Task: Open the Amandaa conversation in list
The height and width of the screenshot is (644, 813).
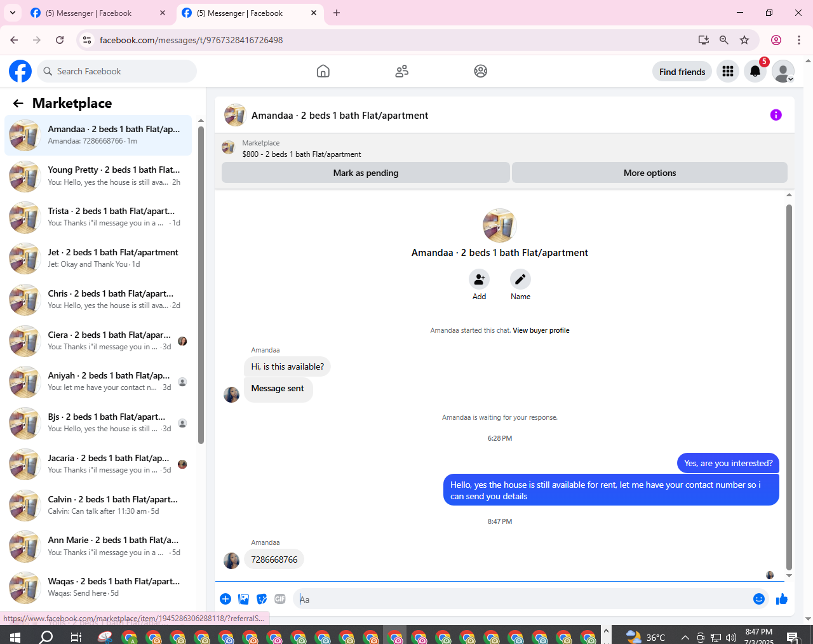Action: tap(98, 135)
